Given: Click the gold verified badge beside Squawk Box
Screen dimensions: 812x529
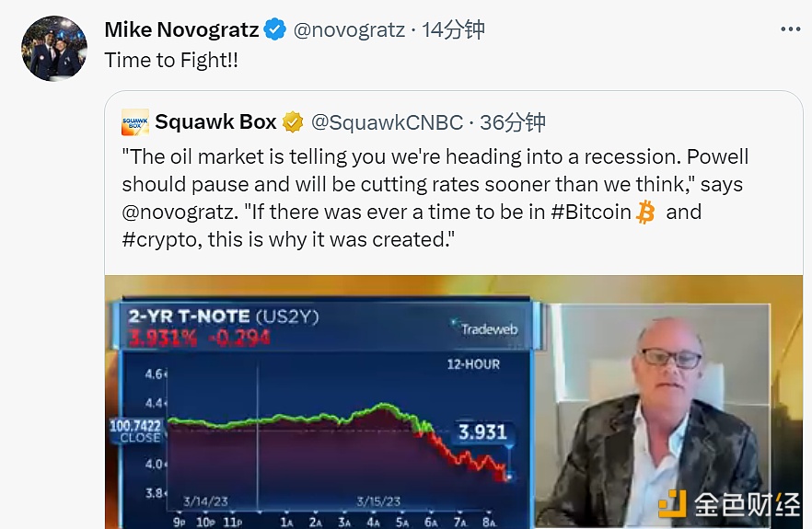Looking at the screenshot, I should coord(293,121).
